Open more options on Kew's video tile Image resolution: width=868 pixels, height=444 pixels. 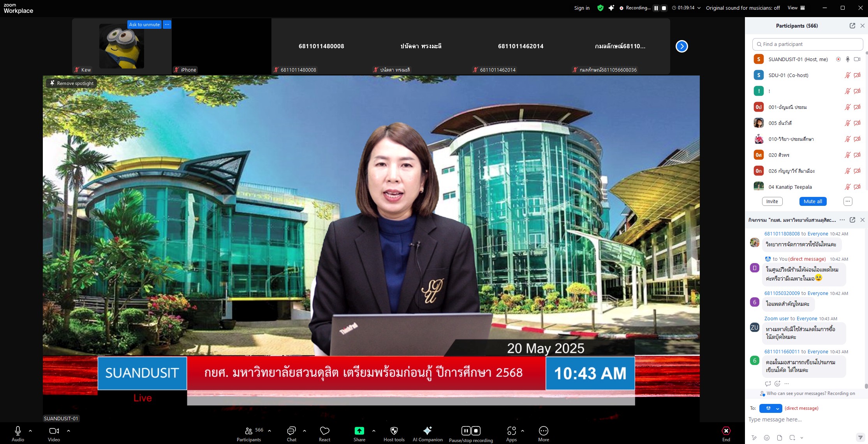point(167,25)
